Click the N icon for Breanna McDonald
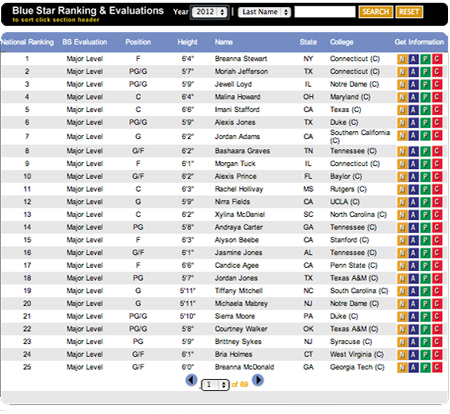450x414 pixels. tap(402, 367)
